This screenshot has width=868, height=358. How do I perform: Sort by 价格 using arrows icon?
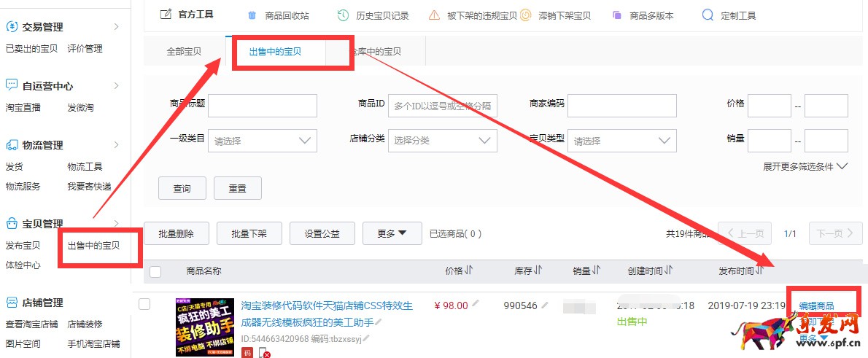point(468,271)
